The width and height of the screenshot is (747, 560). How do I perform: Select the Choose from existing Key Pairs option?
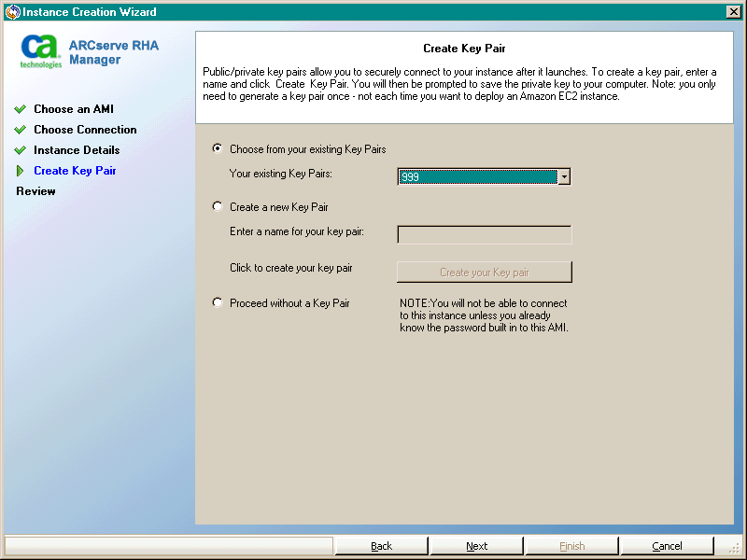[x=217, y=147]
